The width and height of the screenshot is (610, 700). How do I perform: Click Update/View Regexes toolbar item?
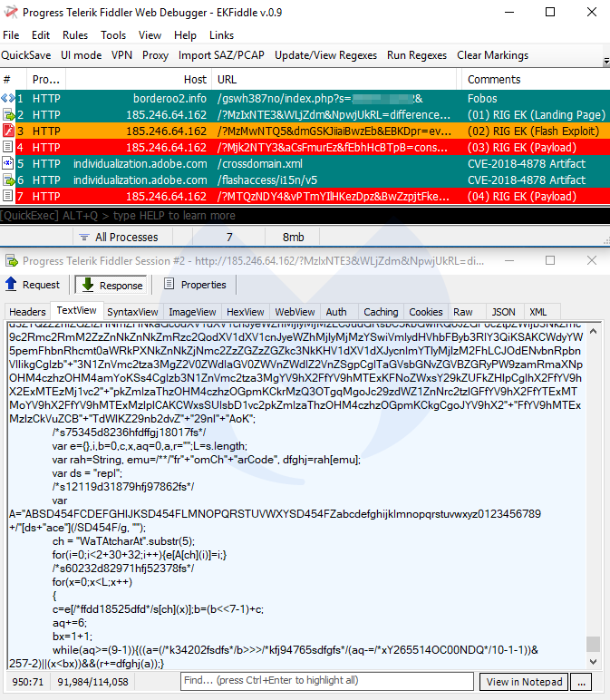point(325,55)
